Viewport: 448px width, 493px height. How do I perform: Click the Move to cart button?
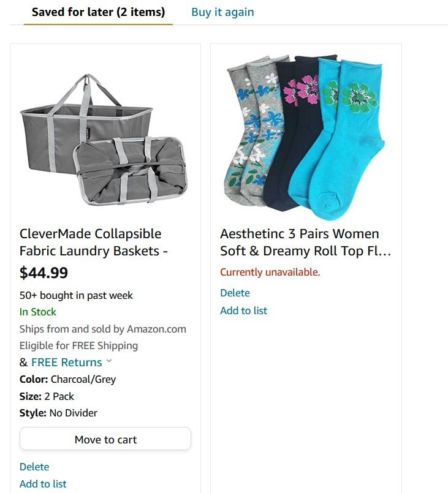click(105, 438)
